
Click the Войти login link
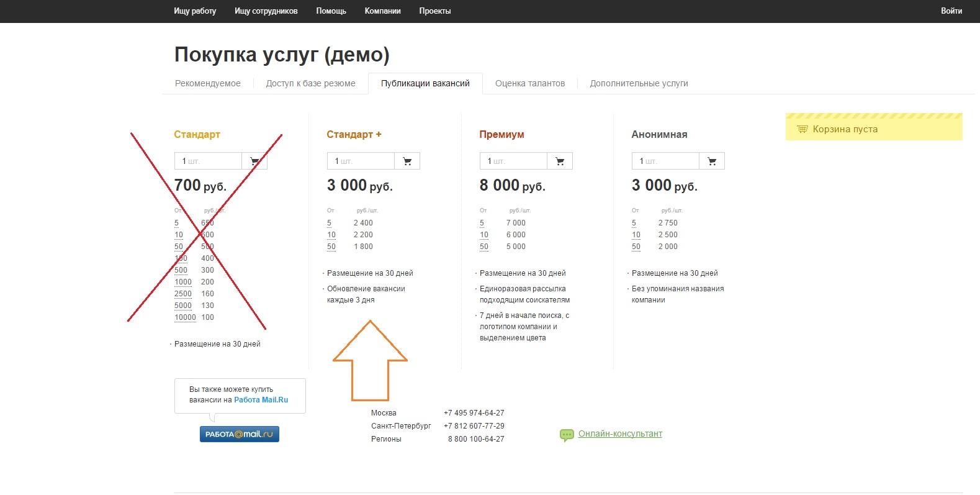point(951,11)
